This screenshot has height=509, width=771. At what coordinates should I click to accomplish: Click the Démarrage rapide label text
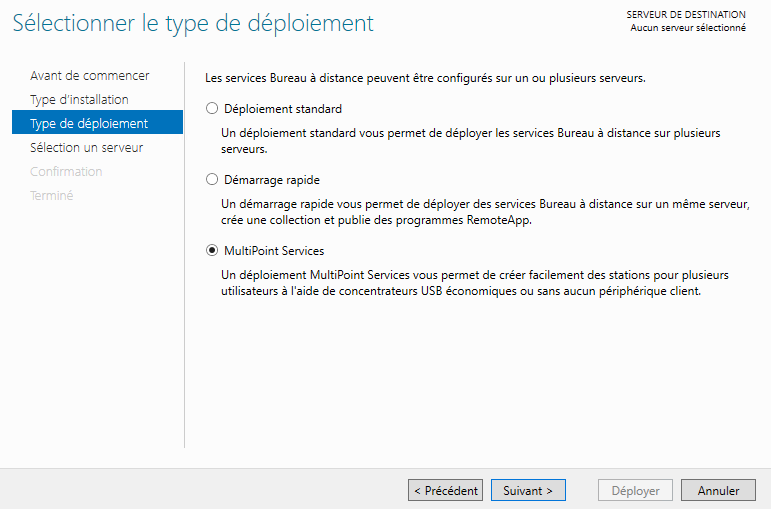[272, 180]
